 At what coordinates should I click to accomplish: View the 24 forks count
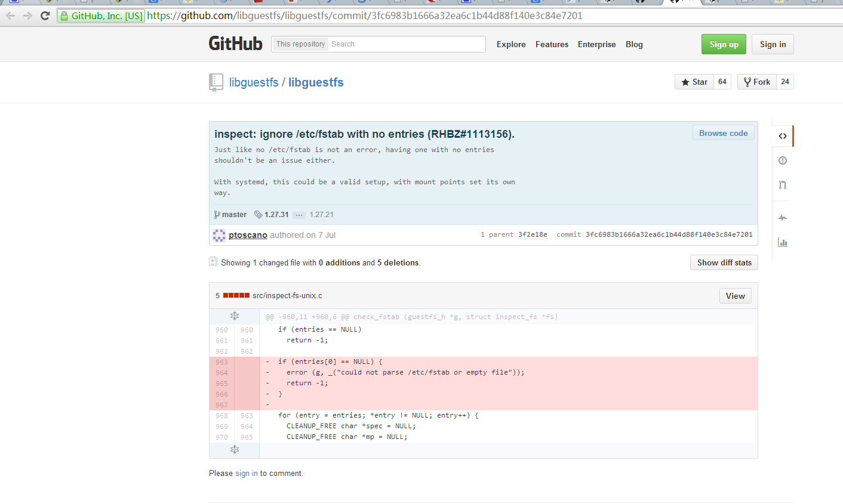[785, 82]
